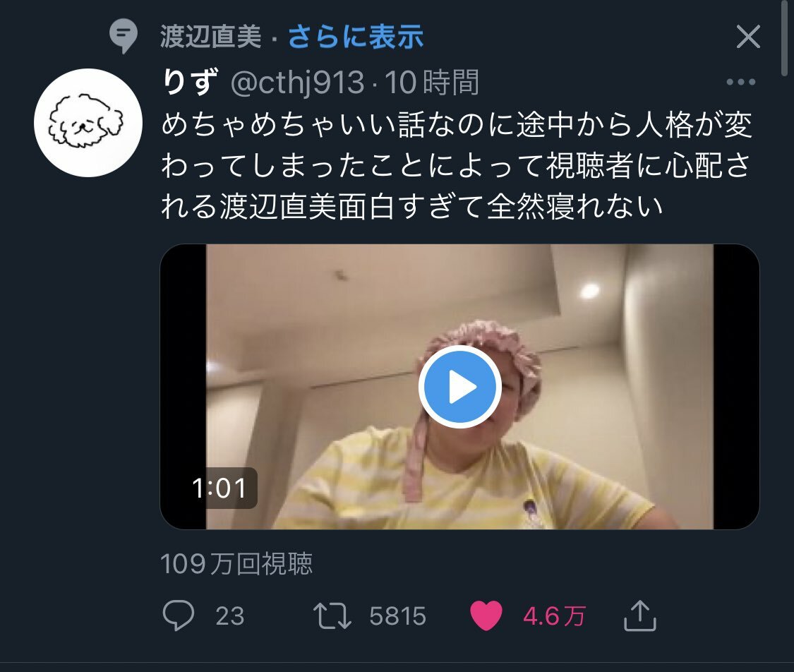This screenshot has width=794, height=672.
Task: Click the retweet arrows icon
Action: click(332, 616)
